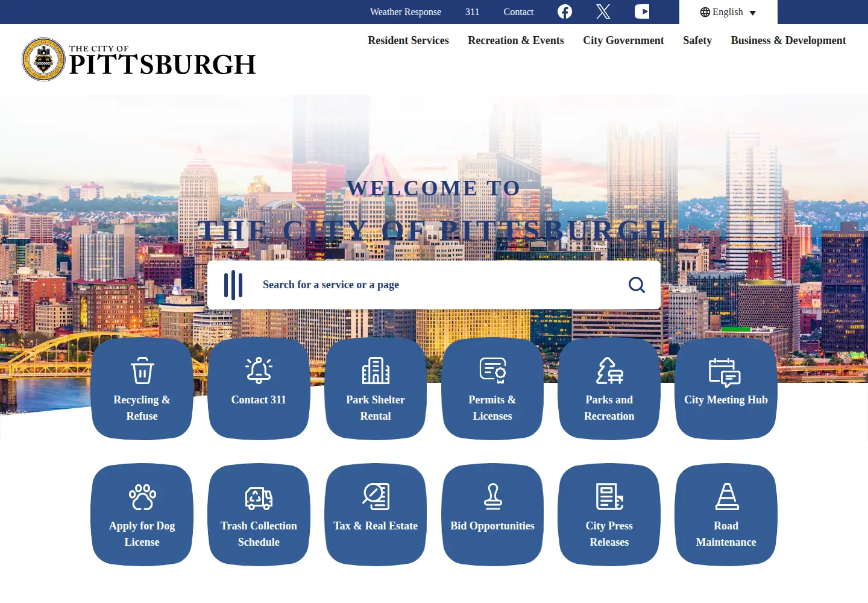868x603 pixels.
Task: Click the City of Pittsburgh seal logo
Action: (43, 59)
